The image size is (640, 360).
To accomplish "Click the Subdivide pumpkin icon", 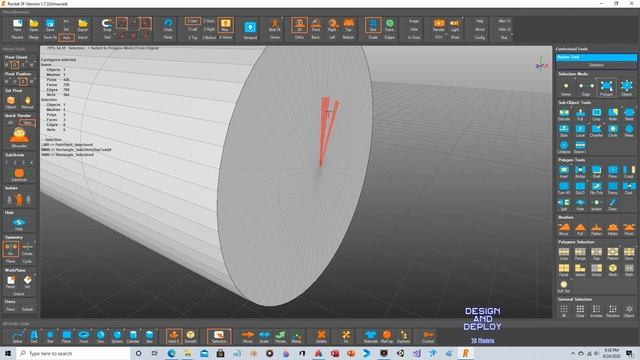I will point(19,173).
